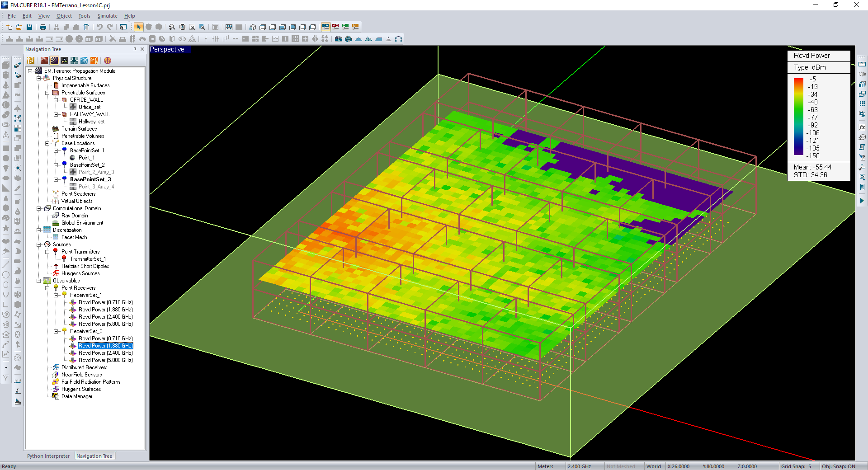868x470 pixels.
Task: Switch to the Python Interpreter tab
Action: (48, 456)
